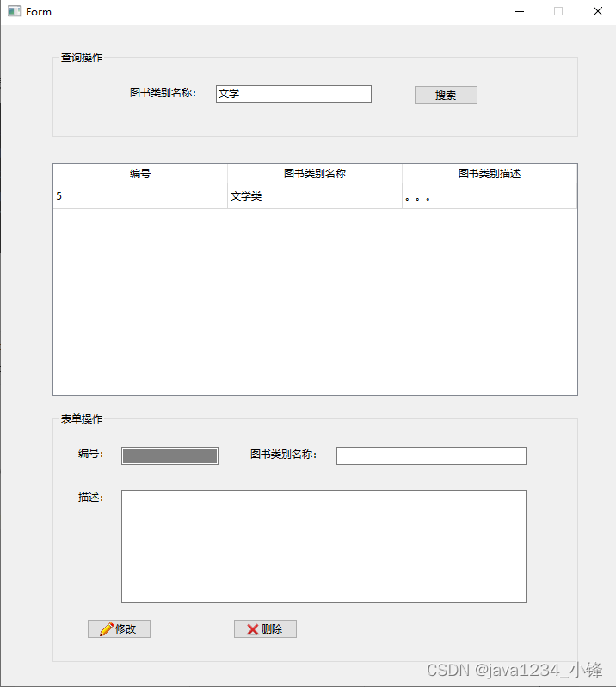Focus the 描述 multi-line text area

click(x=324, y=546)
